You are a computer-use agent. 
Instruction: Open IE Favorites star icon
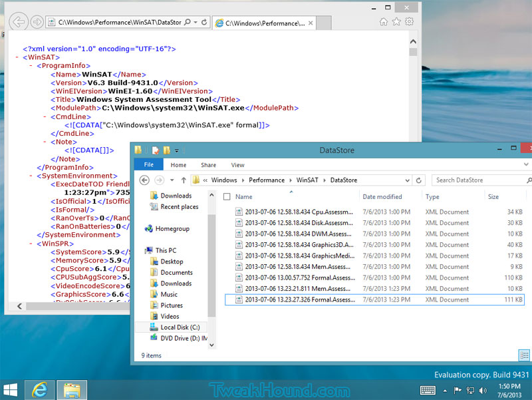(396, 22)
